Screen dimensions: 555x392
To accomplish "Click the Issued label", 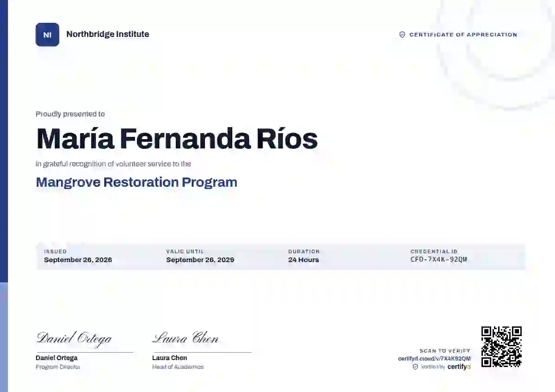I will pos(55,251).
